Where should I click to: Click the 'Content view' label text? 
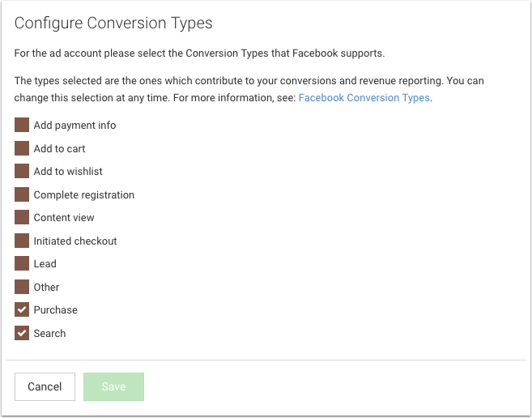64,218
